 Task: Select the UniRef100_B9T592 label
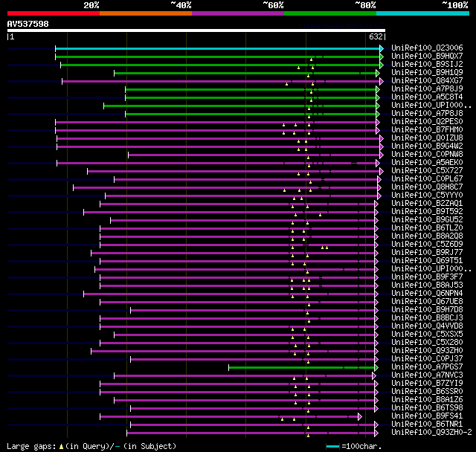point(427,212)
